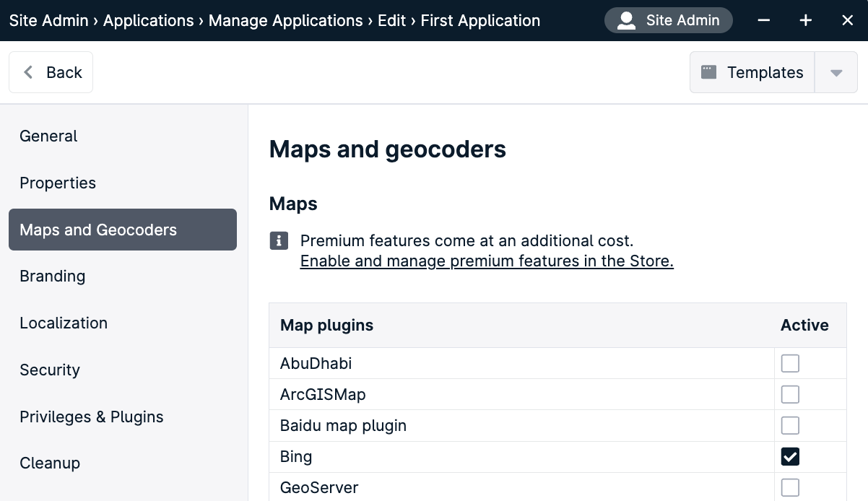The height and width of the screenshot is (501, 868).
Task: Tick the Baidu map plugin checkbox
Action: 790,425
